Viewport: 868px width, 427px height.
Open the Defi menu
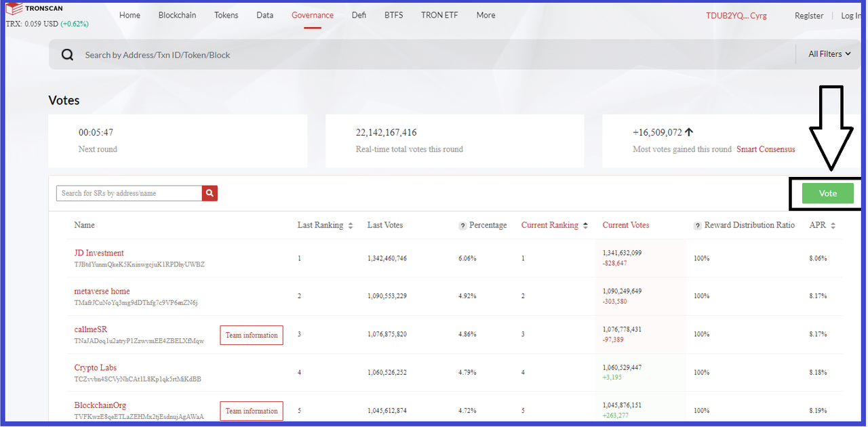pyautogui.click(x=359, y=15)
